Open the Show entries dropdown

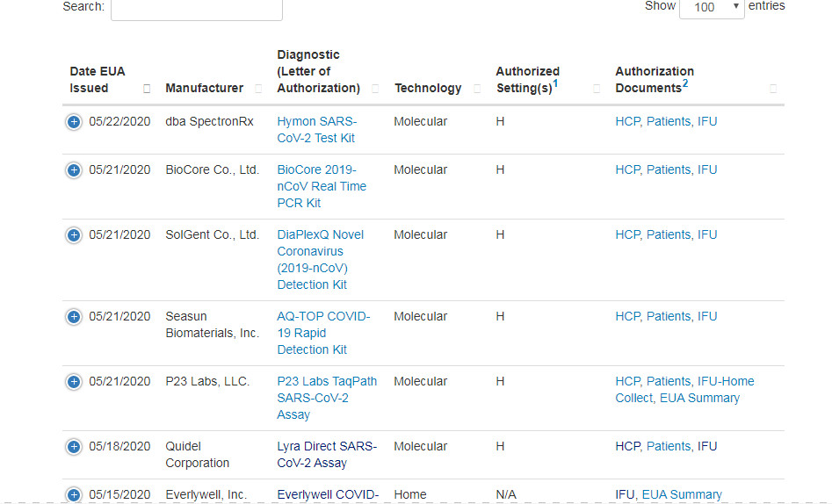point(712,7)
